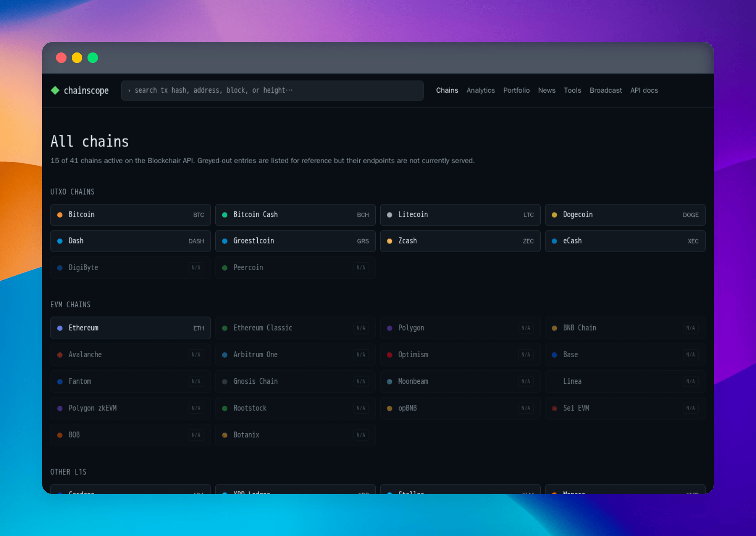Click the Gnosis Chain entry
756x536 pixels.
(295, 381)
